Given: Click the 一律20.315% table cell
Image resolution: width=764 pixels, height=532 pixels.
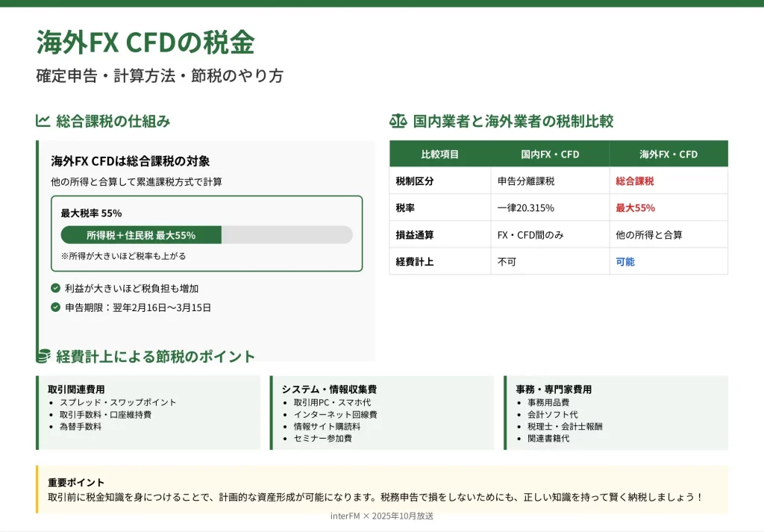Looking at the screenshot, I should pos(525,208).
